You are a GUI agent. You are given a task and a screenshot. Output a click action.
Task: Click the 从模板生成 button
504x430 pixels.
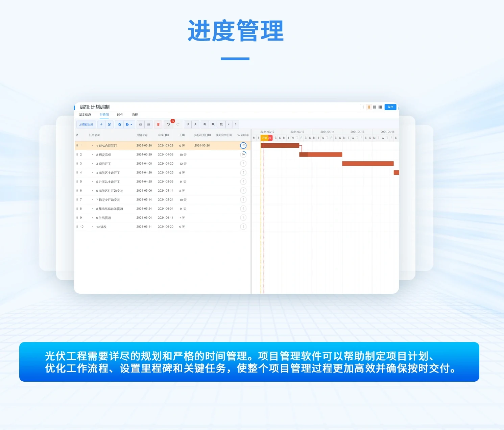tap(86, 124)
